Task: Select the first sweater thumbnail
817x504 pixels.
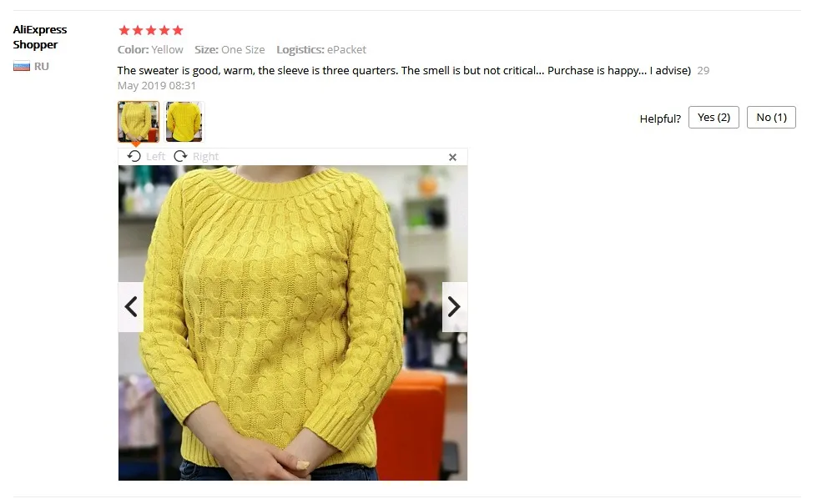Action: [138, 122]
